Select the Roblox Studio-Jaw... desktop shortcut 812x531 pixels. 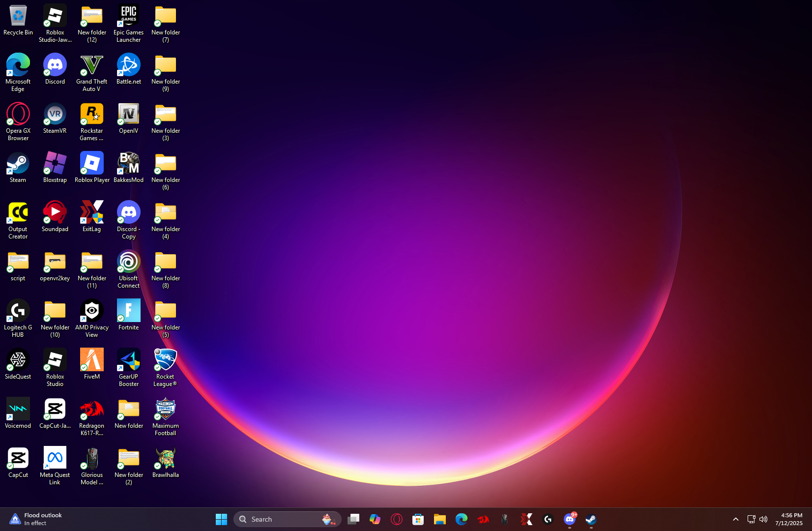pyautogui.click(x=55, y=24)
